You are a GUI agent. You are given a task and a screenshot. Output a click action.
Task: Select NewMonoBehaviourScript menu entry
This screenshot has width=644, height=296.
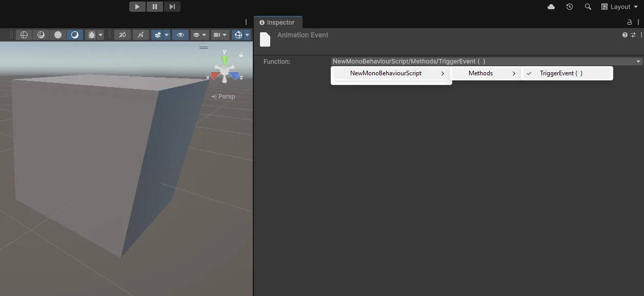(386, 73)
